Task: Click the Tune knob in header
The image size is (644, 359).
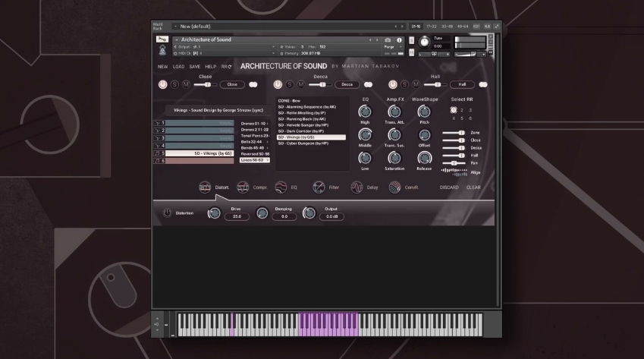Action: pos(424,42)
